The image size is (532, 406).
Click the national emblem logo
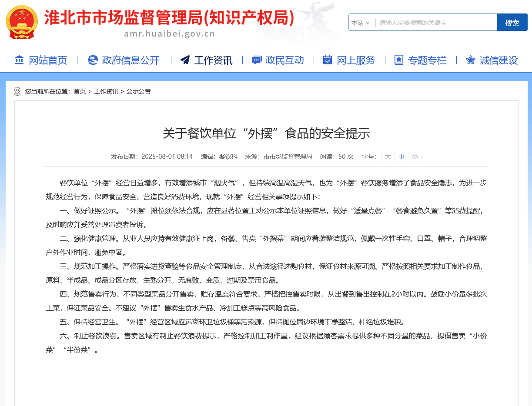coord(22,22)
